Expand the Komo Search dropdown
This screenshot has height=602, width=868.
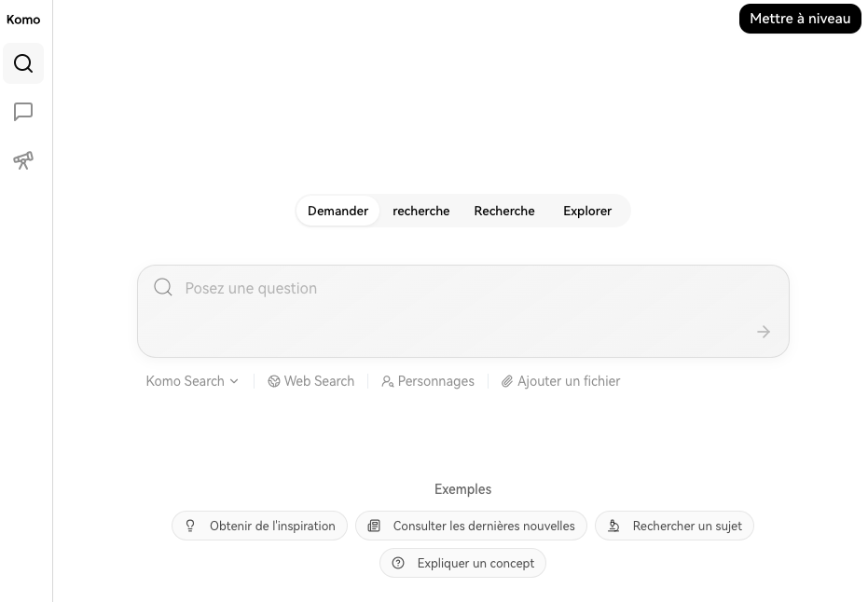pyautogui.click(x=192, y=381)
